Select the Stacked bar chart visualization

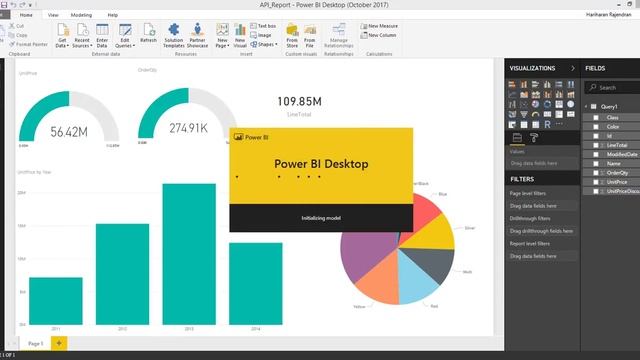pyautogui.click(x=512, y=84)
